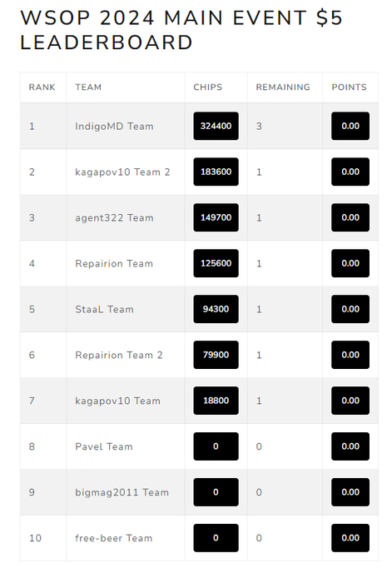This screenshot has height=583, width=392.
Task: Click the CHIPS column header
Action: click(208, 87)
